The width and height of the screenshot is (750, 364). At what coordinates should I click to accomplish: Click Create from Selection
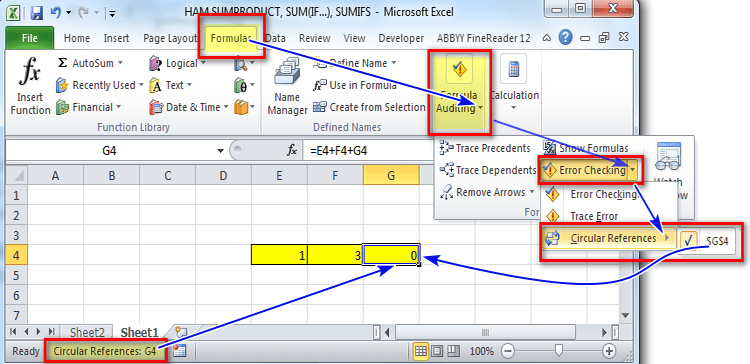(x=368, y=107)
